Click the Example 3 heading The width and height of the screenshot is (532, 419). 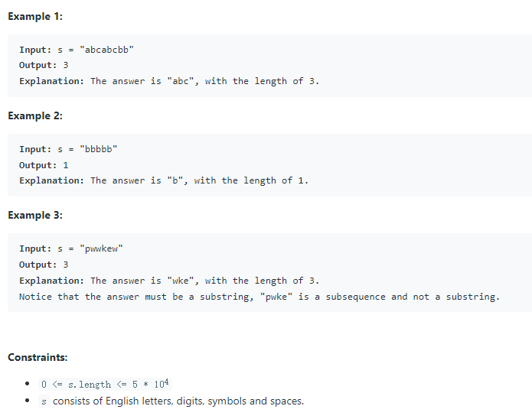pyautogui.click(x=35, y=215)
